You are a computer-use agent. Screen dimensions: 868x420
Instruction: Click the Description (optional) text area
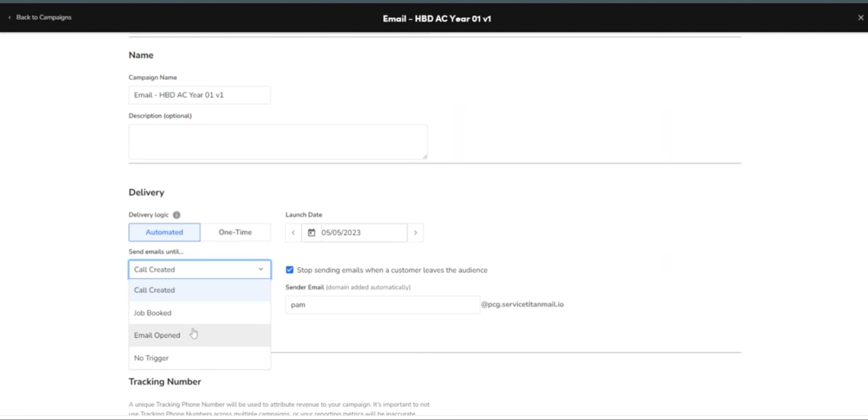[x=278, y=142]
